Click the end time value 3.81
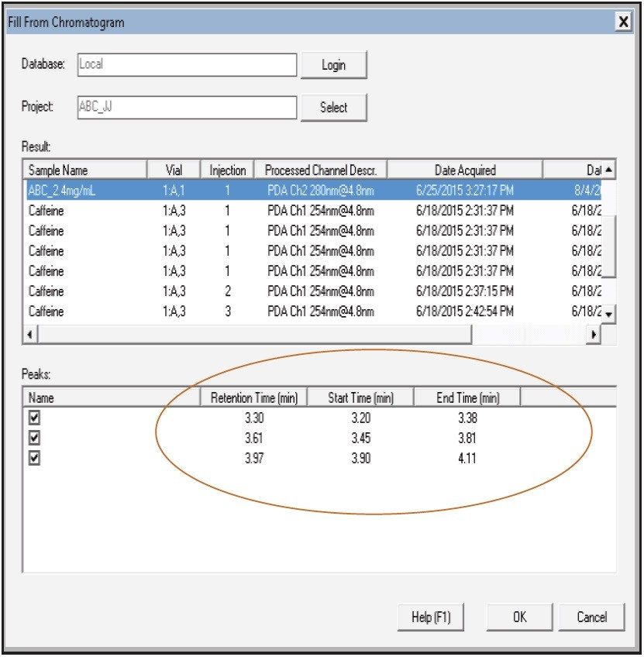This screenshot has width=644, height=657. 467,438
